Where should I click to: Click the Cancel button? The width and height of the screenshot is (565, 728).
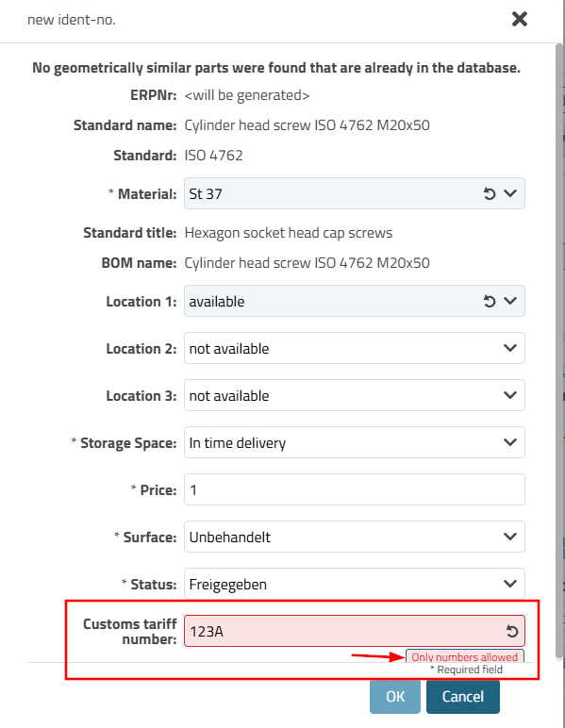tap(463, 697)
